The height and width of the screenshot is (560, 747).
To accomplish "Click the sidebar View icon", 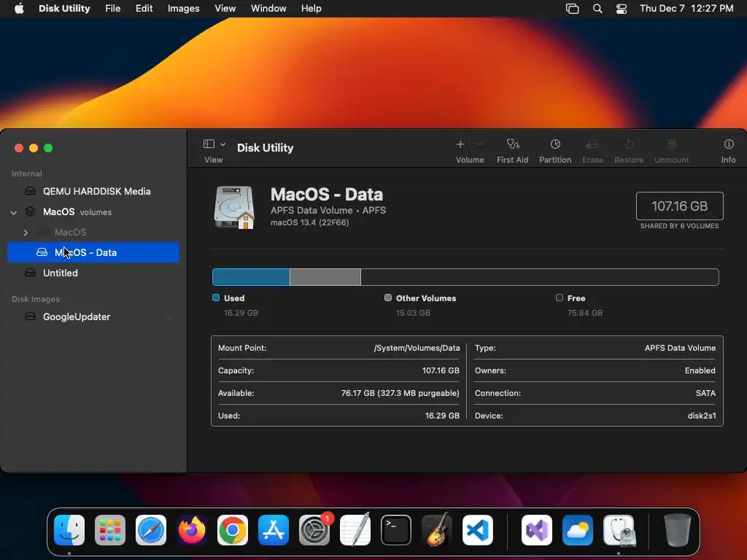I will pos(209,144).
